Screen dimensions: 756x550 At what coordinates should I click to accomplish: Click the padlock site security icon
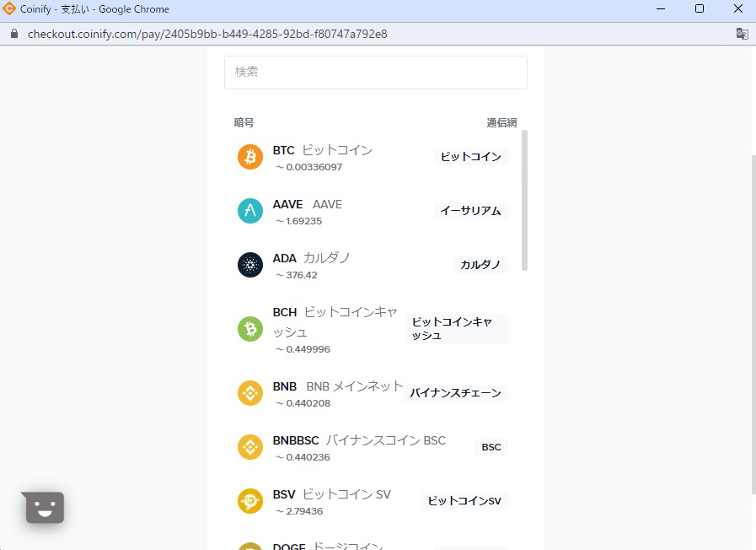tap(14, 34)
